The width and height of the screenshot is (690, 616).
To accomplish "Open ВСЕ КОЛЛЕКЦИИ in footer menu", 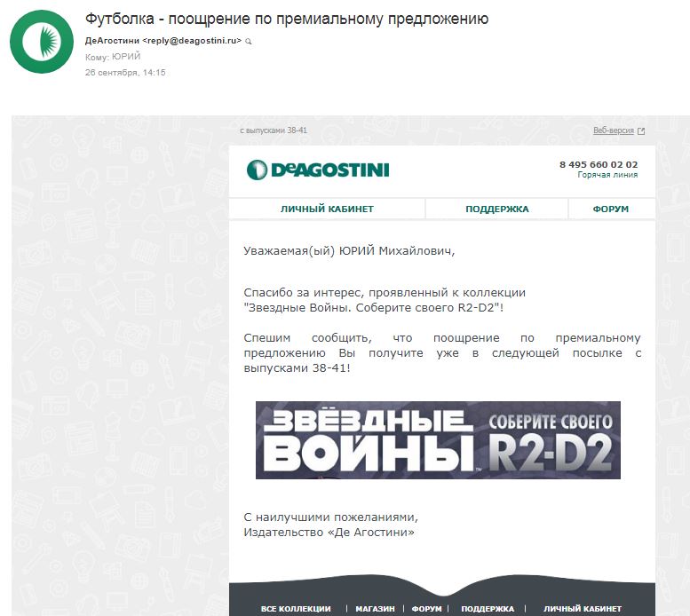I will point(296,609).
